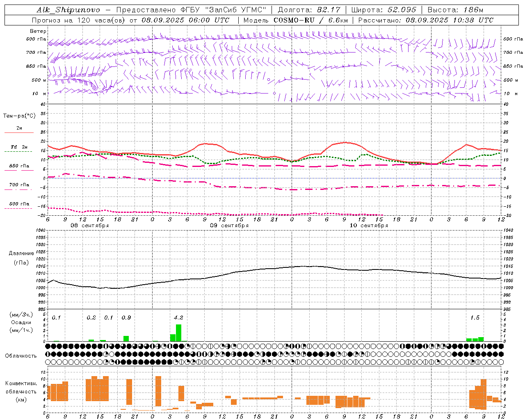Click the Долгота: 82.17 header value

click(309, 10)
